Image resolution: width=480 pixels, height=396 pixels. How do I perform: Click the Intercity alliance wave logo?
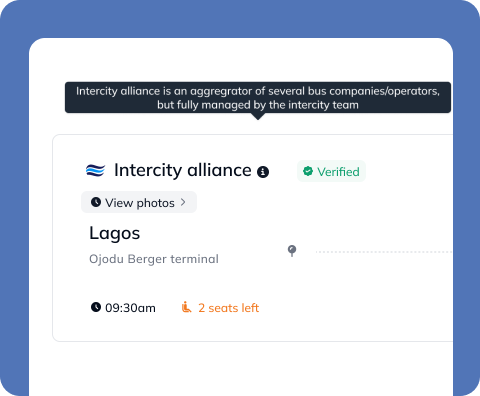click(95, 170)
